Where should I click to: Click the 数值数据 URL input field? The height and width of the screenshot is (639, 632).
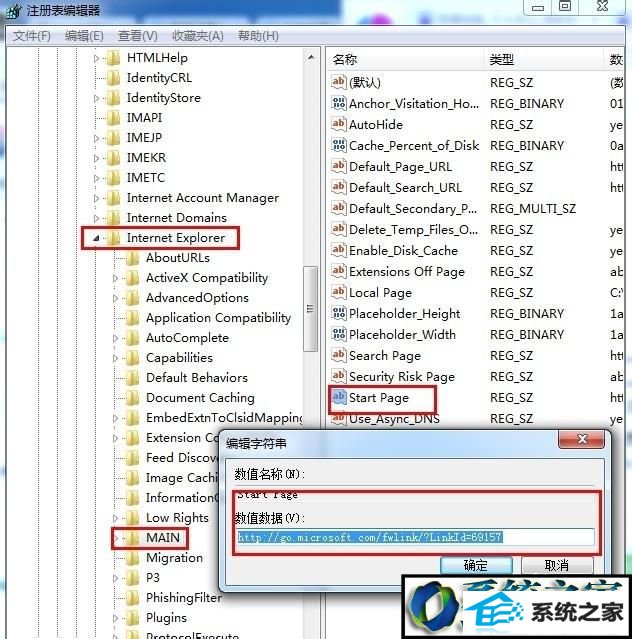click(416, 537)
